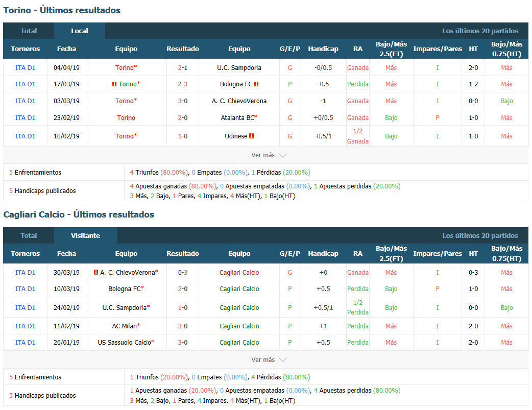
Task: Open the ITA D1 link for 24/02/19
Action: [25, 308]
